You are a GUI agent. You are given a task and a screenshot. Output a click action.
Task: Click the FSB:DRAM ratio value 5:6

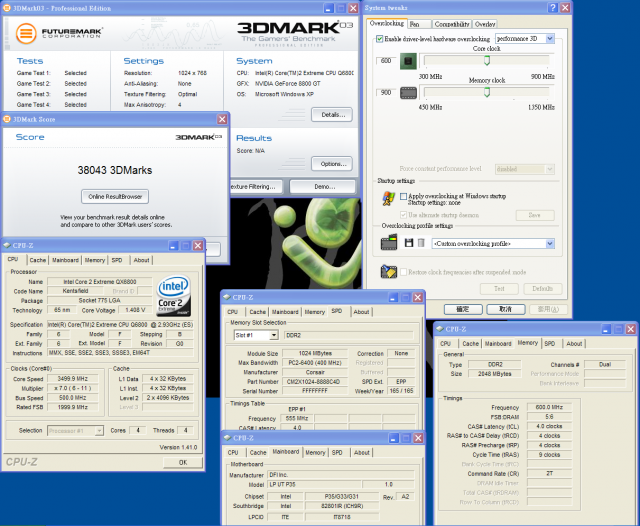point(549,417)
